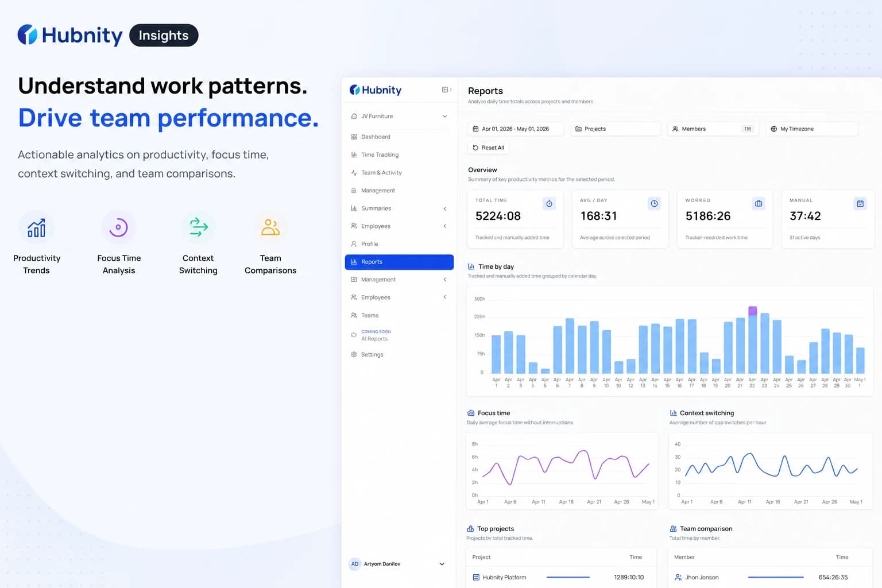Click the Hubnity Platform progress bar

pos(568,577)
